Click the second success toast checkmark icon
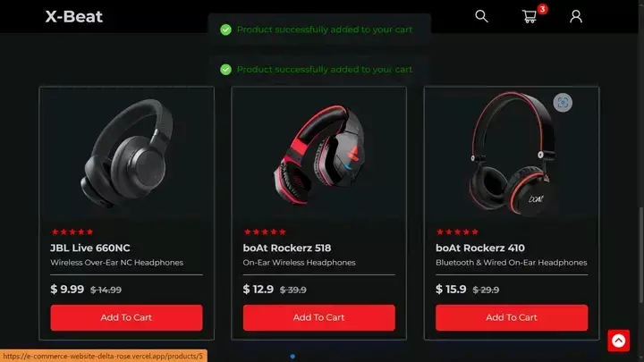This screenshot has width=644, height=362. click(225, 70)
